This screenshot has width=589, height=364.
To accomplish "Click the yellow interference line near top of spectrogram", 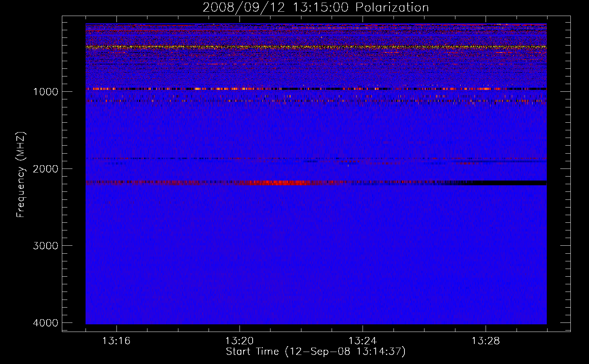I will click(316, 47).
